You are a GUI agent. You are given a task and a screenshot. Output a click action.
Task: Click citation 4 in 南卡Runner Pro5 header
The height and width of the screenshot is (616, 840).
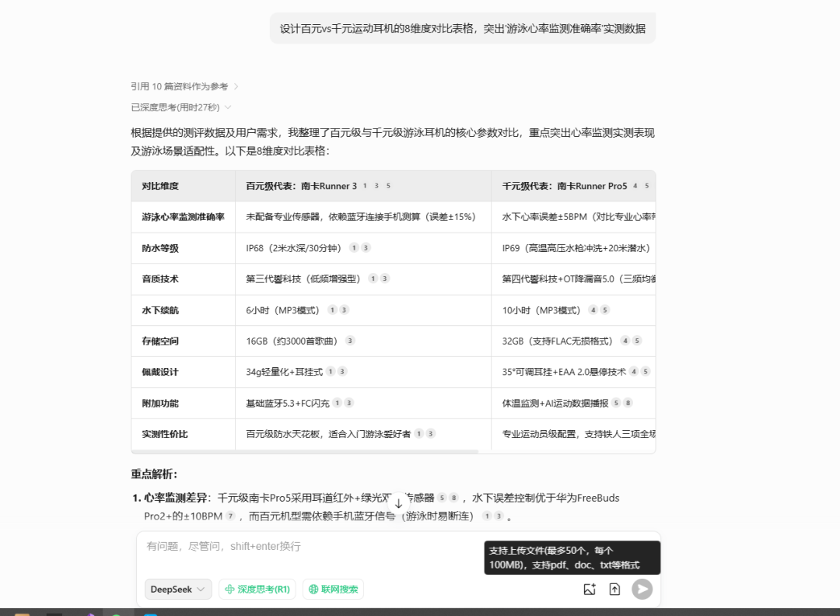coord(635,186)
